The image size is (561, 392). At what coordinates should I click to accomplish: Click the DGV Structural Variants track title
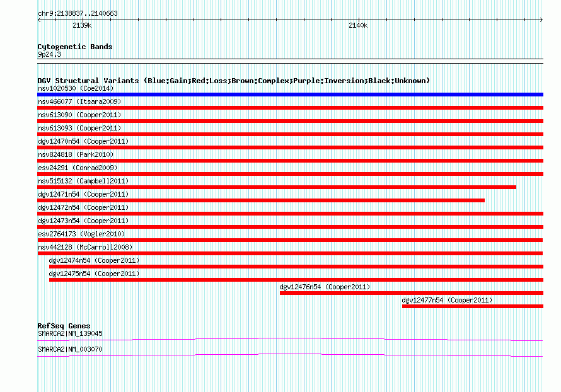(234, 81)
